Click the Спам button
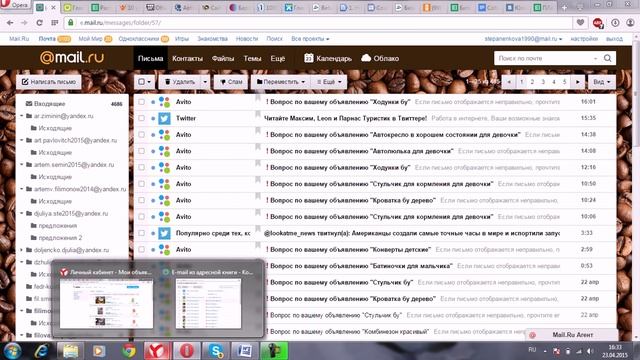The width and height of the screenshot is (640, 360). (x=231, y=82)
